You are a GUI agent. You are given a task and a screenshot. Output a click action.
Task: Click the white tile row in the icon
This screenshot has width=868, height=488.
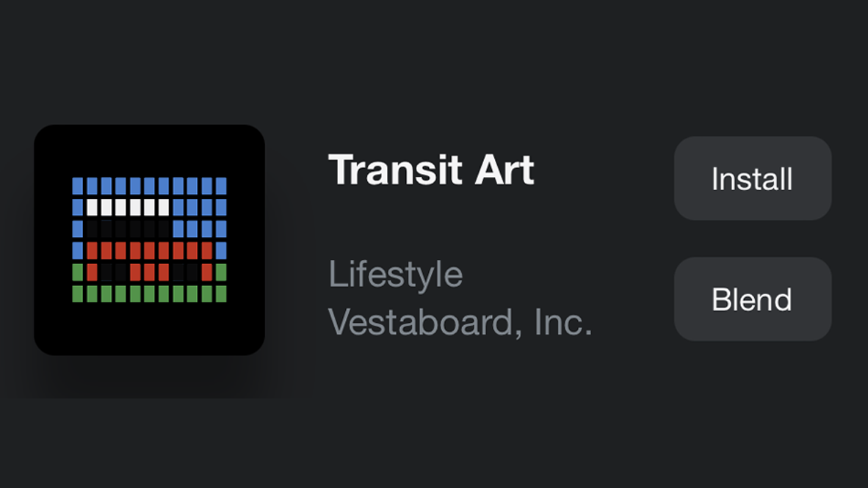coord(128,208)
